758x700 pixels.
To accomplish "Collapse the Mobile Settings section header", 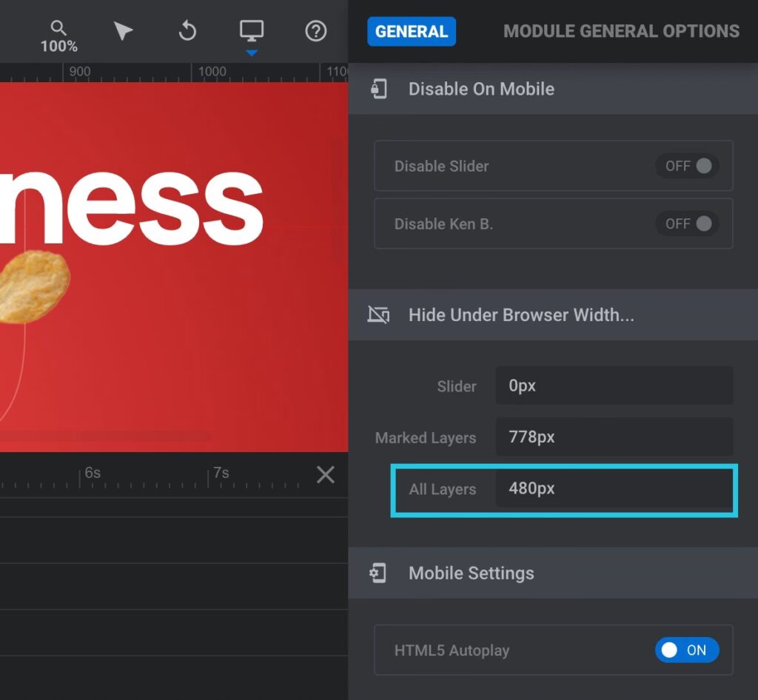I will pyautogui.click(x=472, y=573).
